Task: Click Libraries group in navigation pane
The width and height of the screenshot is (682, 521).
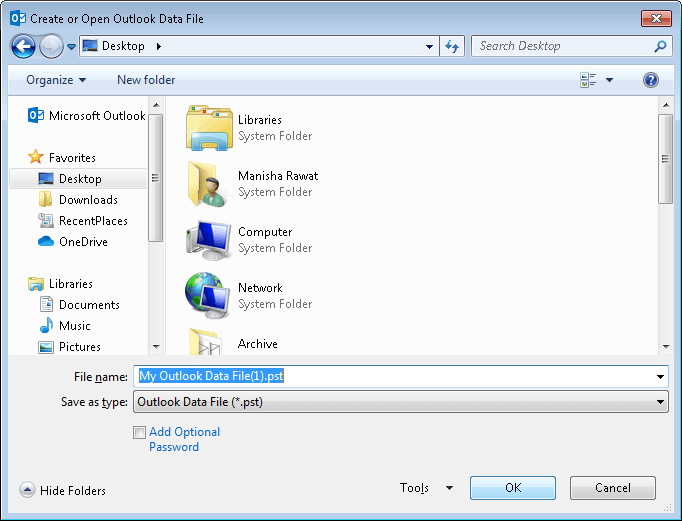Action: point(60,284)
